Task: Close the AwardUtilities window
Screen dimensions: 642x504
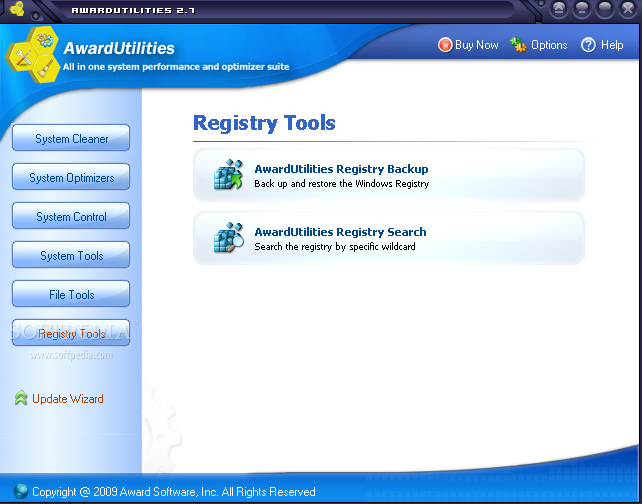Action: click(628, 9)
